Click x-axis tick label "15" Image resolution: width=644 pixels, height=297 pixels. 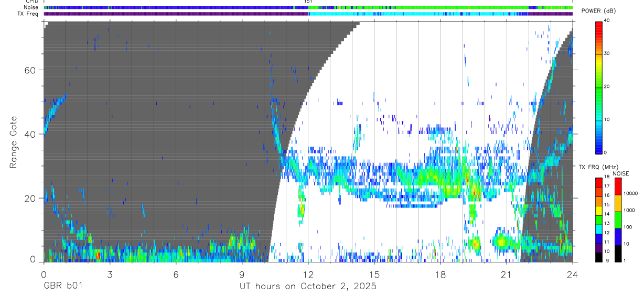[374, 274]
